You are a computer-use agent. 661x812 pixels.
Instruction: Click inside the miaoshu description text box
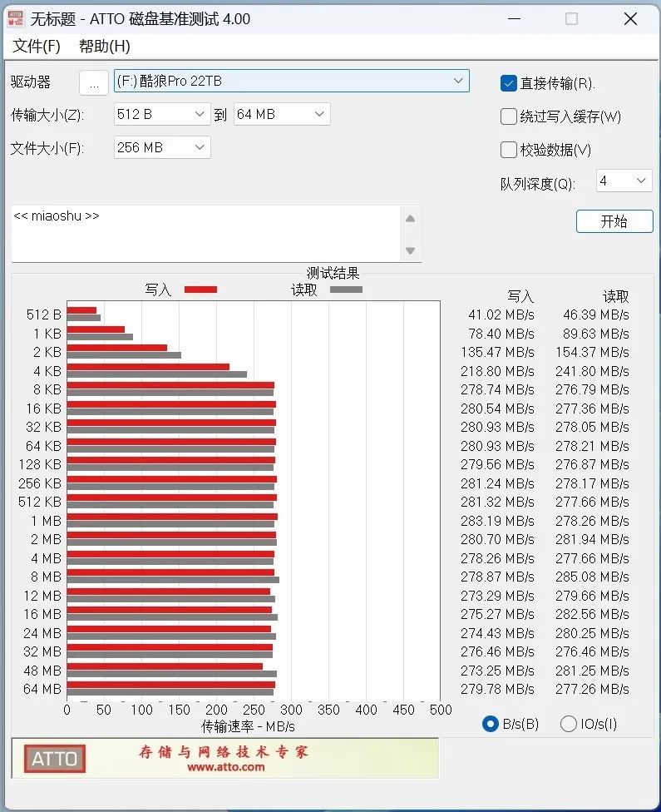[x=205, y=234]
